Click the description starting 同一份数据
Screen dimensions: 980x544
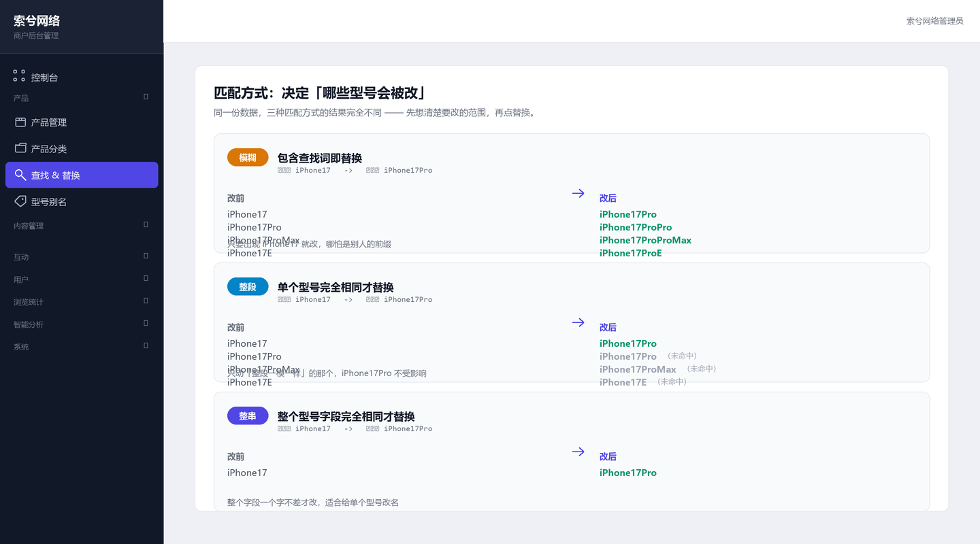375,113
